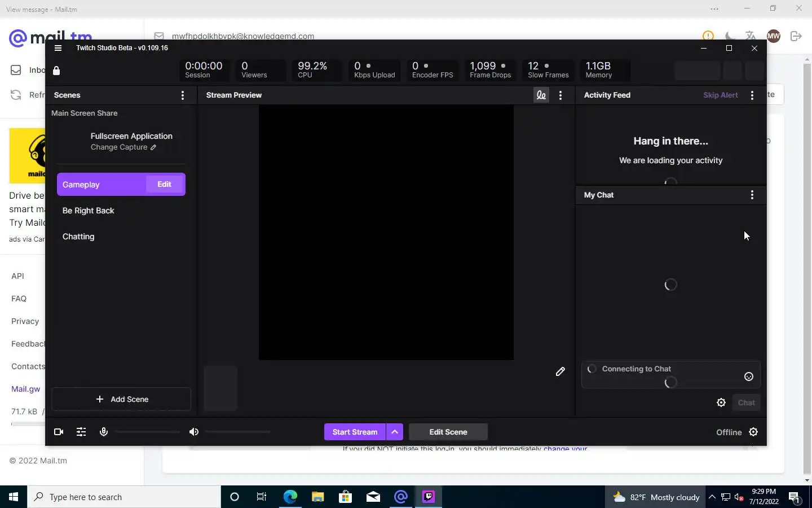The height and width of the screenshot is (508, 812).
Task: Click the Kbps Upload stat
Action: 374,70
